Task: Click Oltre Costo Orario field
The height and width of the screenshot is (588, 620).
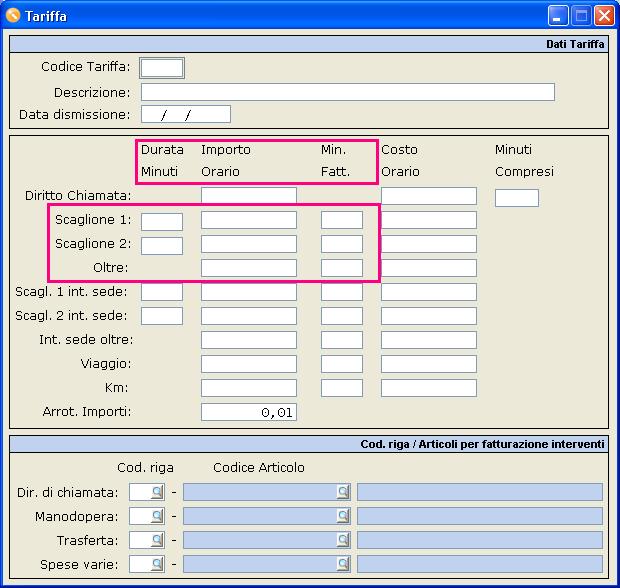Action: pyautogui.click(x=429, y=268)
